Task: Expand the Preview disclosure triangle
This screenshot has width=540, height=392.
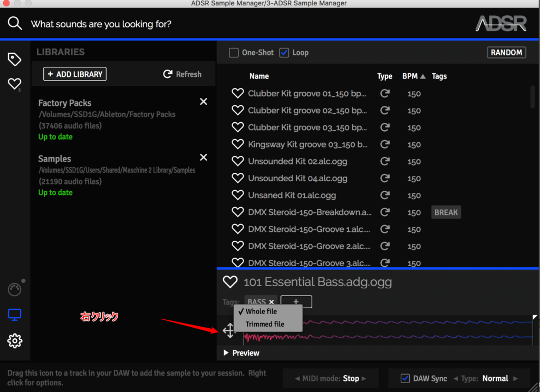Action: 226,353
